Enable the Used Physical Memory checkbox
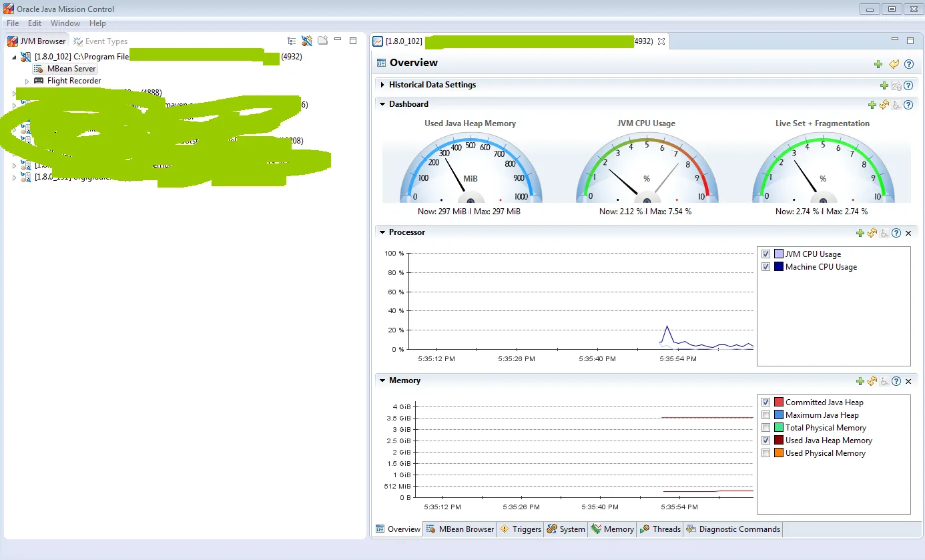This screenshot has height=560, width=925. (x=766, y=453)
